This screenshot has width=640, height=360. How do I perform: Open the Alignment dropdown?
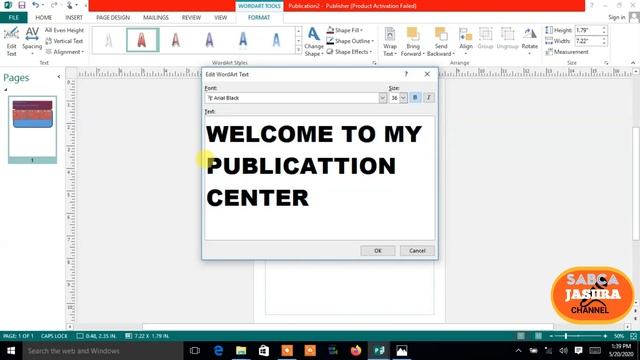tap(64, 52)
